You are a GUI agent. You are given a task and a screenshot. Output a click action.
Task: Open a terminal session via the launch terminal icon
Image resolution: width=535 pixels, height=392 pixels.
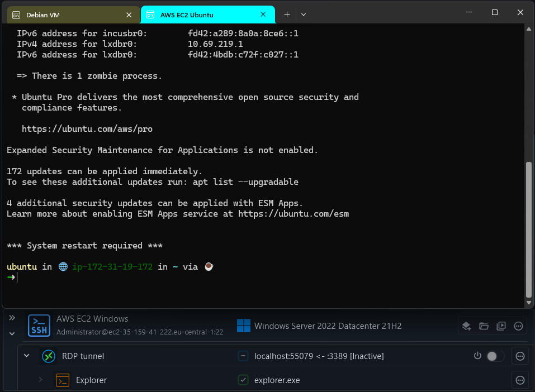pos(501,326)
